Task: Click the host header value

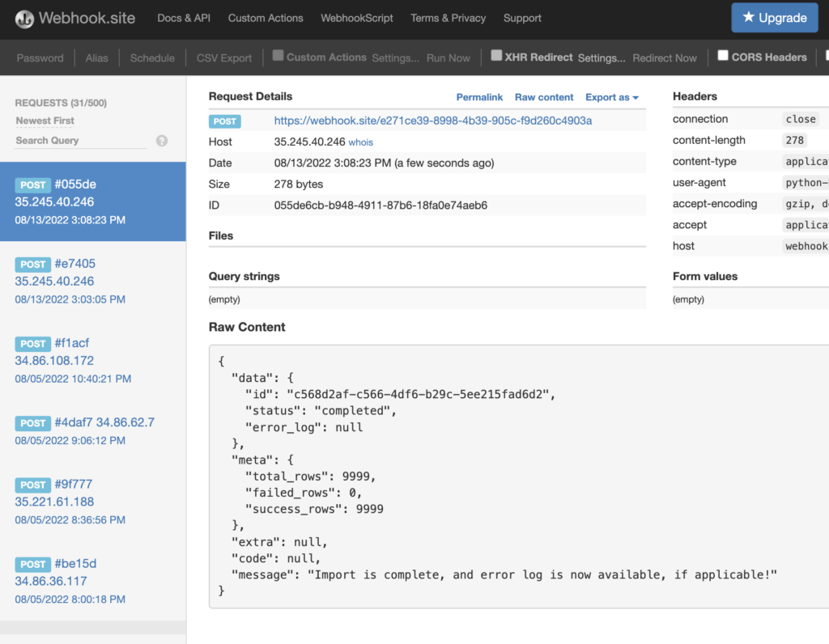Action: pos(806,246)
